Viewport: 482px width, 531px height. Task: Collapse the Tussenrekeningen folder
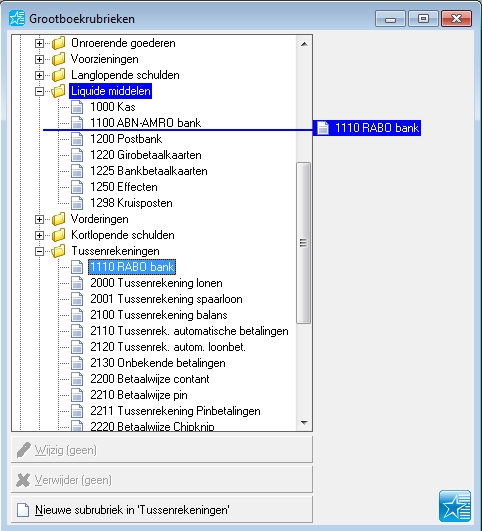point(39,252)
